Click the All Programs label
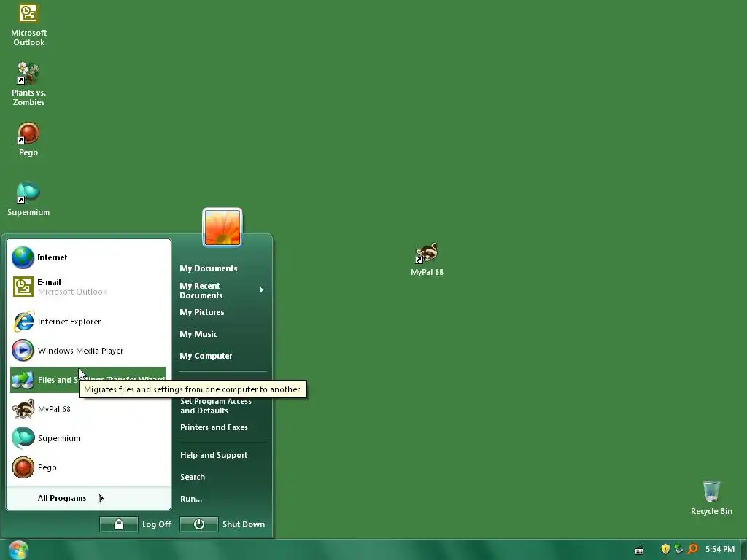The height and width of the screenshot is (560, 747). click(x=62, y=498)
